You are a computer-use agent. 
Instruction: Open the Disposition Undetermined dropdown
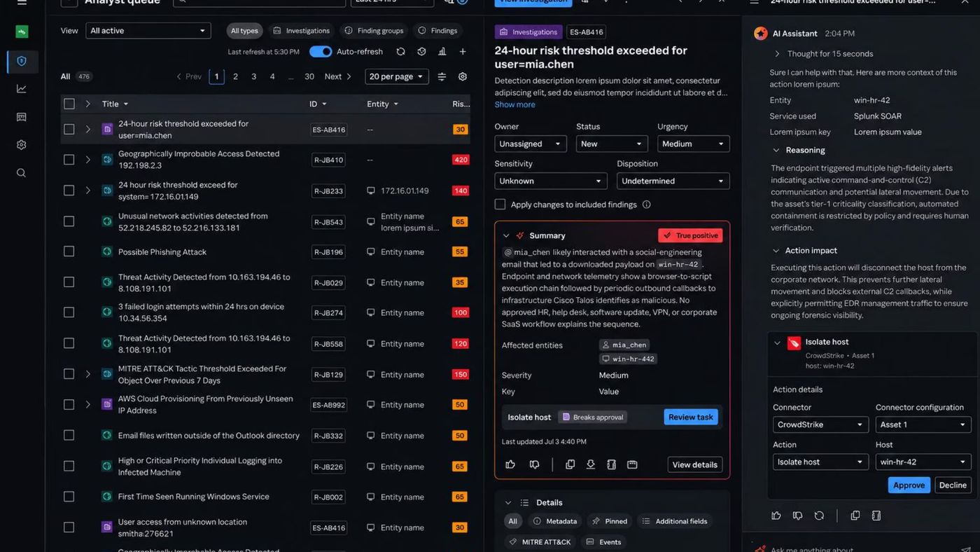coord(673,181)
